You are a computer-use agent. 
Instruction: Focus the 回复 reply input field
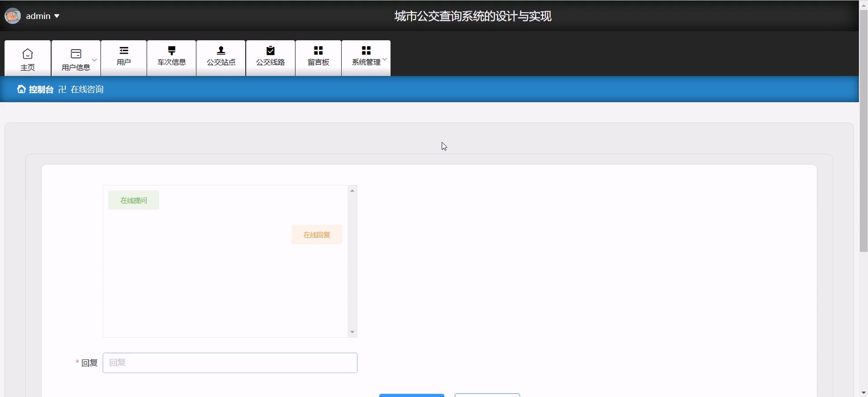[230, 363]
